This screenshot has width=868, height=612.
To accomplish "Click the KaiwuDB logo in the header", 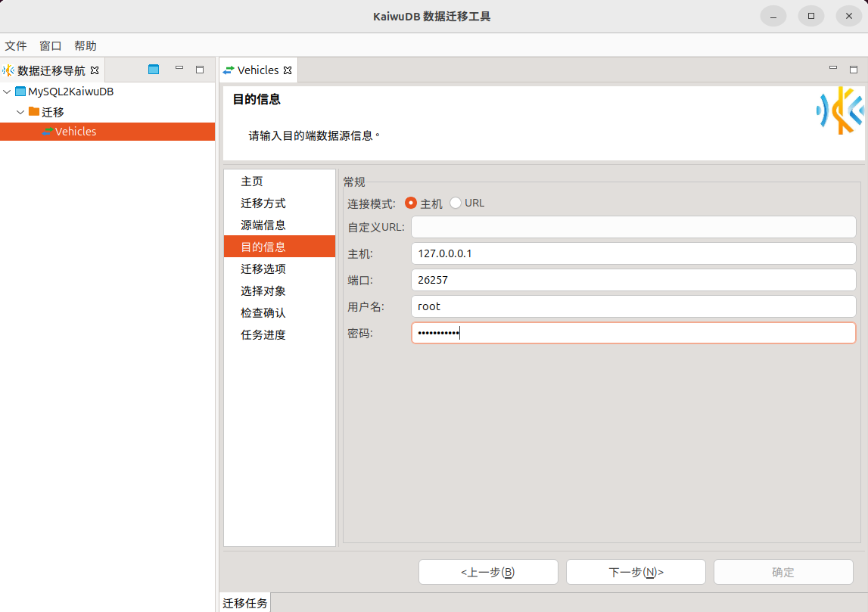I will coord(840,110).
